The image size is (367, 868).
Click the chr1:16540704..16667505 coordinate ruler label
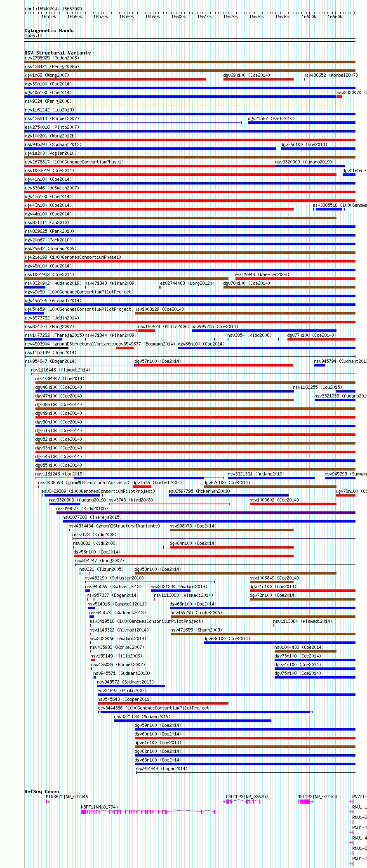(x=53, y=9)
